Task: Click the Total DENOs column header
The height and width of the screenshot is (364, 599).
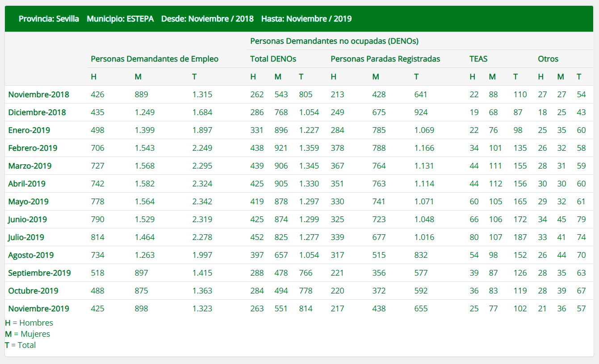Action: (273, 59)
